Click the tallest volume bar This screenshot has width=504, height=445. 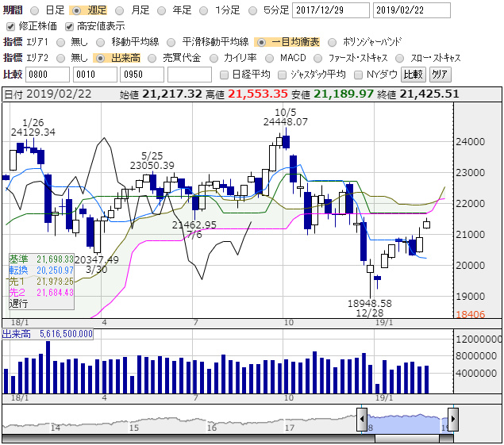[48, 367]
